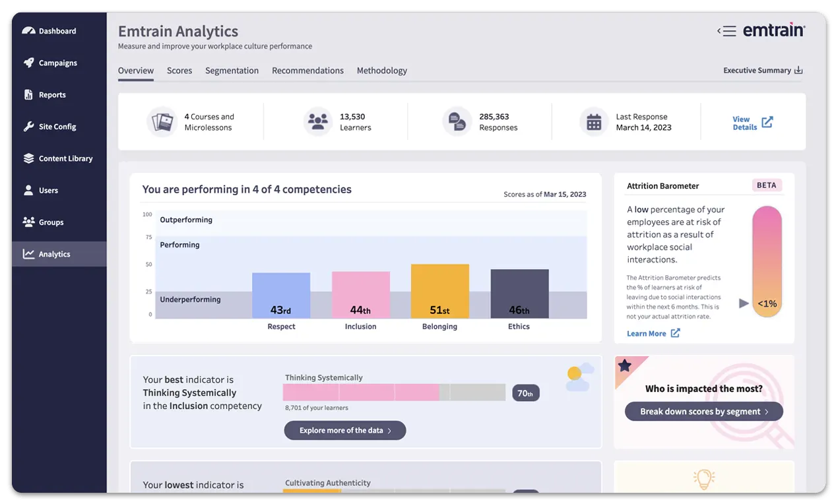Open the Segmentation tab

(232, 71)
